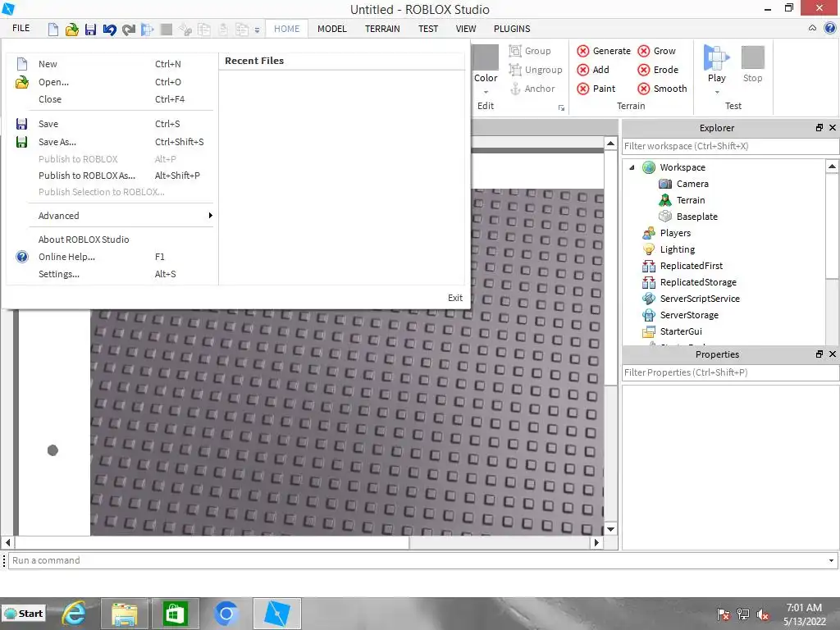The height and width of the screenshot is (630, 840).
Task: Select ServerScriptService in the Explorer
Action: [691, 299]
